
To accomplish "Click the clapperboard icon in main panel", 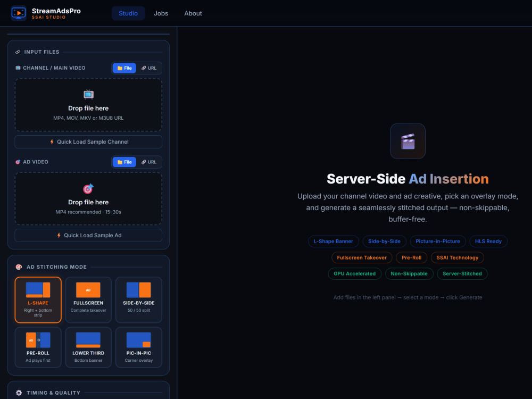I will (408, 141).
